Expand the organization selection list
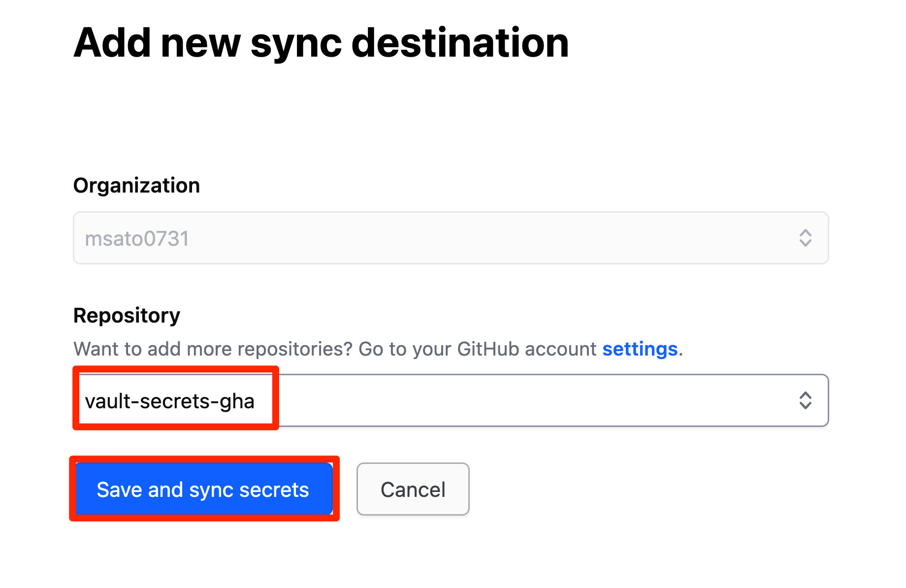Image resolution: width=906 pixels, height=588 pixels. 451,238
